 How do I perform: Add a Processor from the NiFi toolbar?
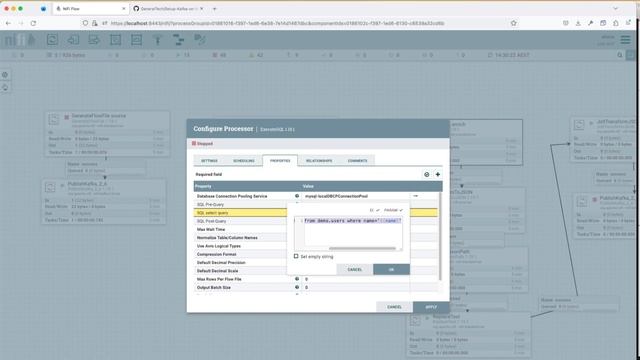click(52, 40)
